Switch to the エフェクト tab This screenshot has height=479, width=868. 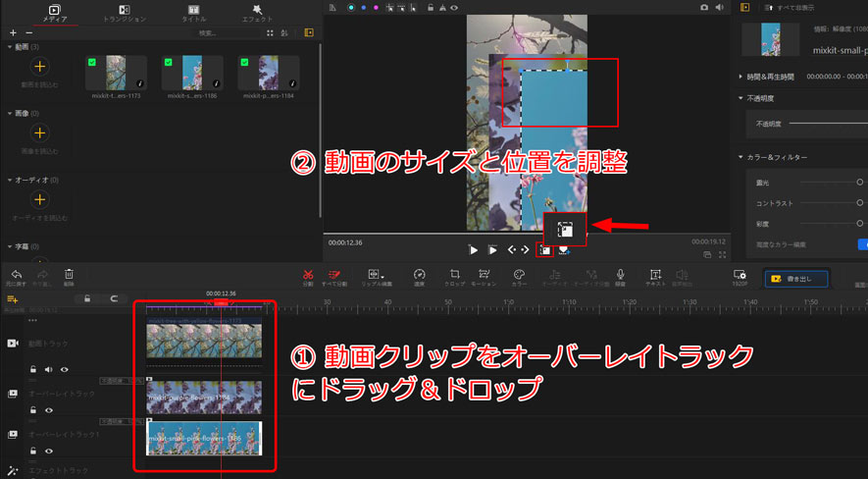257,14
